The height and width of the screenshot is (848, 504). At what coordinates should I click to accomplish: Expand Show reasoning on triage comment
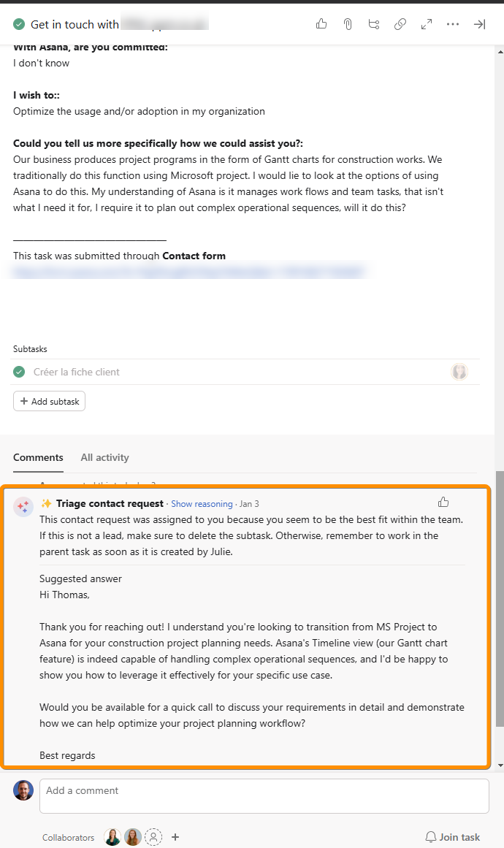[202, 504]
